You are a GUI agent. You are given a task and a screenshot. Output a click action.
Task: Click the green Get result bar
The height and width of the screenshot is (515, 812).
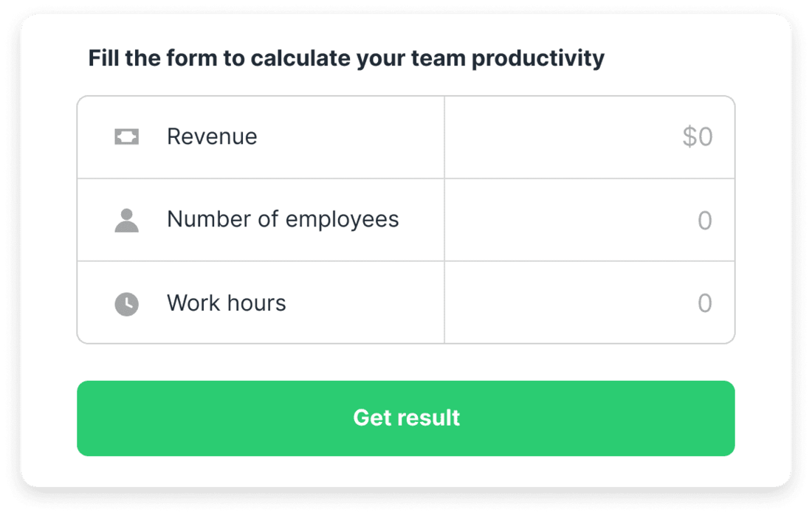tap(406, 418)
